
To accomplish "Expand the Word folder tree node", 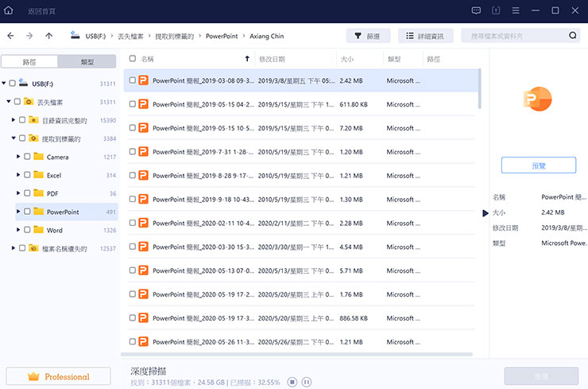I will 18,230.
